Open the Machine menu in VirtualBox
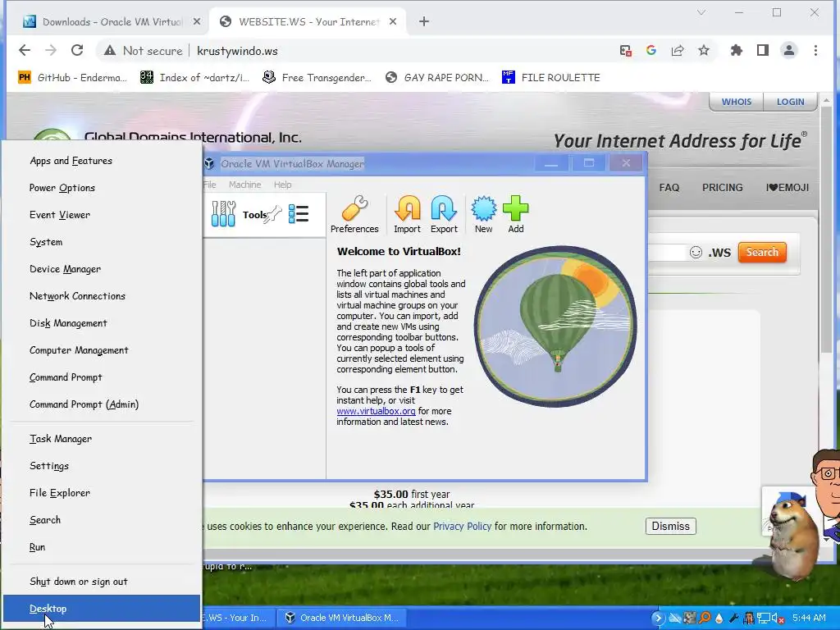This screenshot has width=840, height=630. [x=244, y=185]
